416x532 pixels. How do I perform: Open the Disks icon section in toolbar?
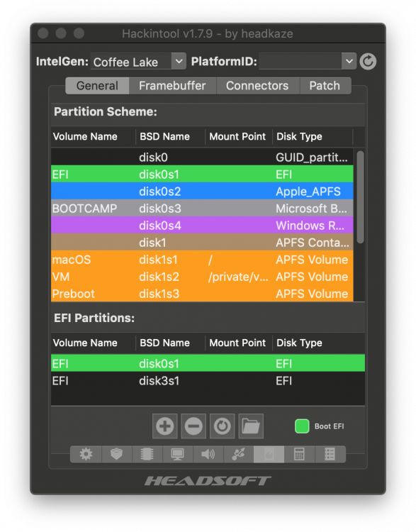click(269, 454)
